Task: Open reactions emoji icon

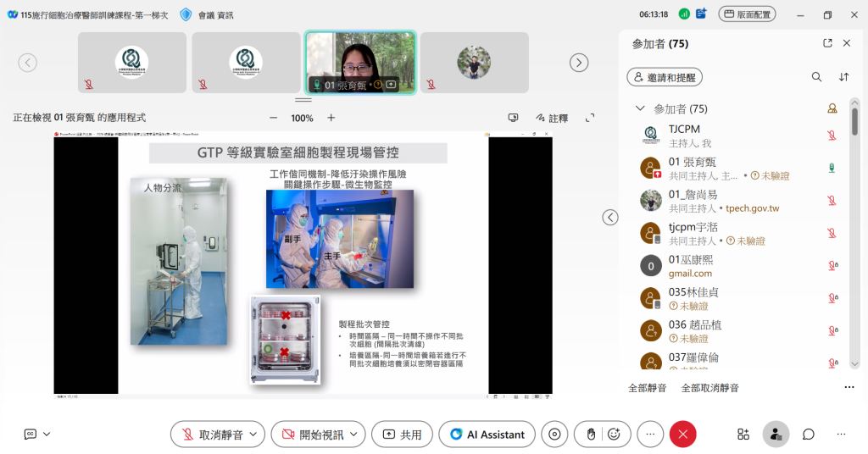Action: 614,435
